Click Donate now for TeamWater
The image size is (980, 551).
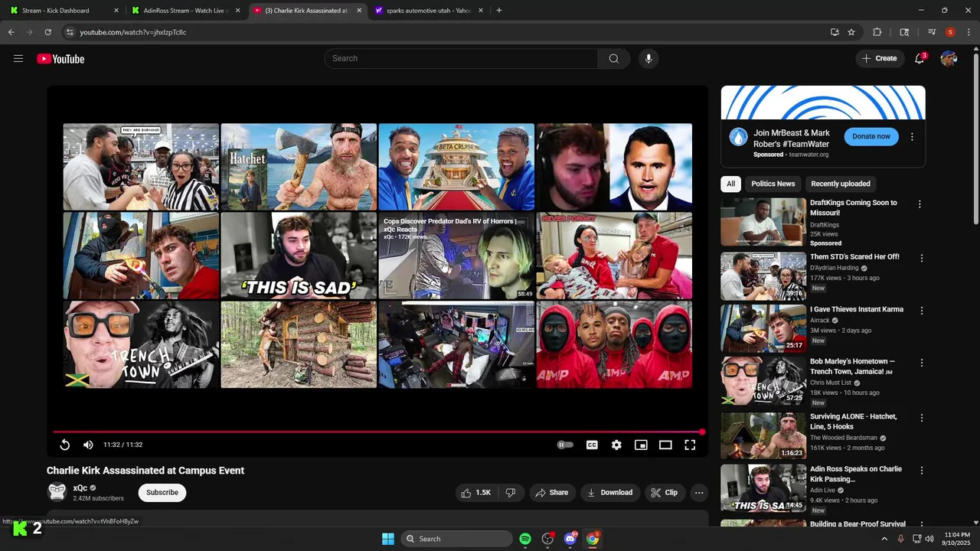[871, 136]
